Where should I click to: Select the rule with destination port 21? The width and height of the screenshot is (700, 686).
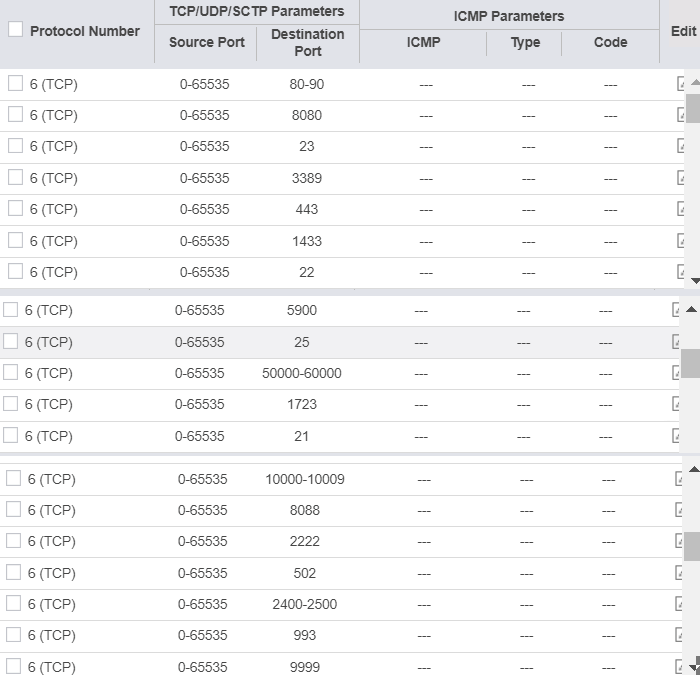pos(11,435)
